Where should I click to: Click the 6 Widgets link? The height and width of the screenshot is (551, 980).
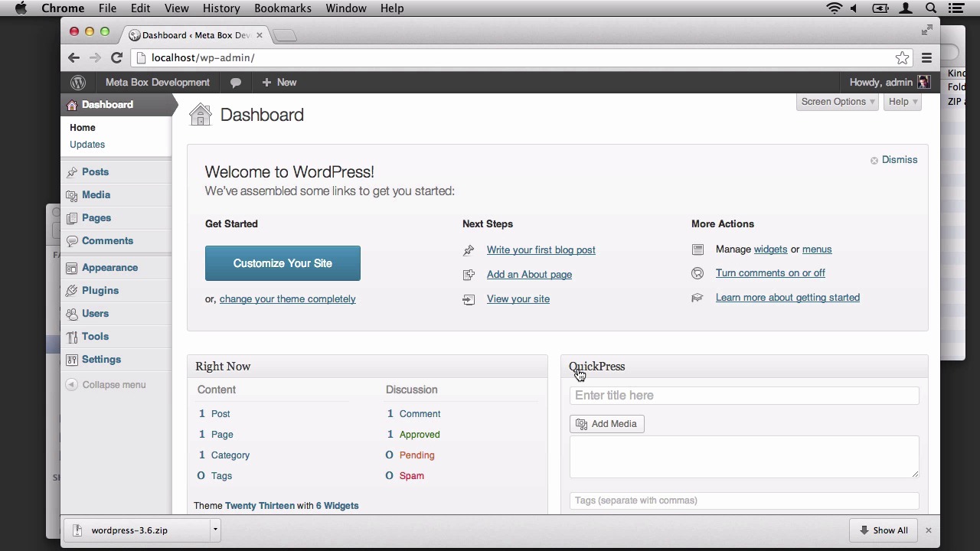point(337,506)
